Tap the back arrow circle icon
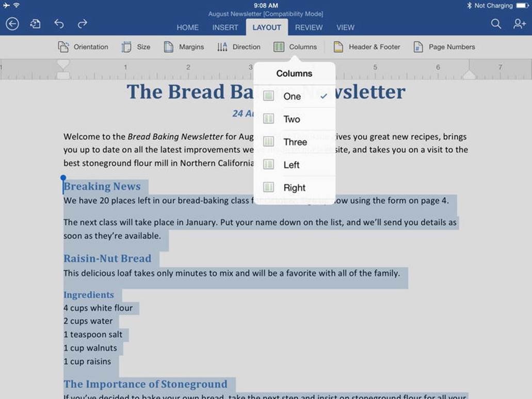 click(12, 24)
